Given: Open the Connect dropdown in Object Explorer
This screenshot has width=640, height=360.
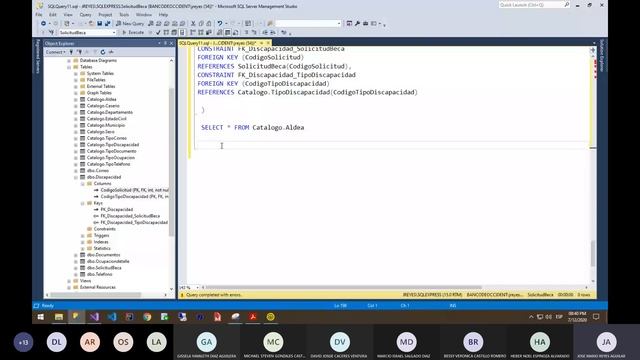Looking at the screenshot, I should click(x=56, y=52).
